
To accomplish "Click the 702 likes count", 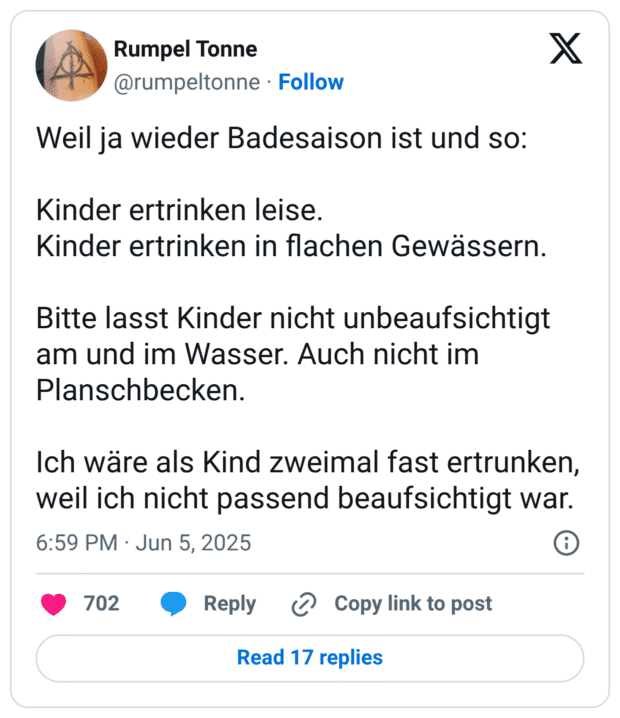I will point(102,603).
